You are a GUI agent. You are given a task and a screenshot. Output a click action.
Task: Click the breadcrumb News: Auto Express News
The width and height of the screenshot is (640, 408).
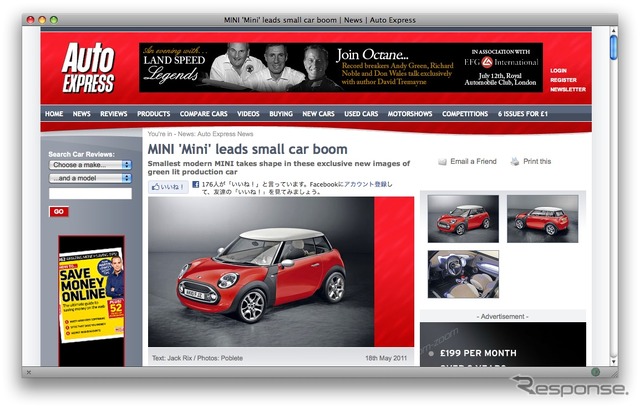pos(216,134)
